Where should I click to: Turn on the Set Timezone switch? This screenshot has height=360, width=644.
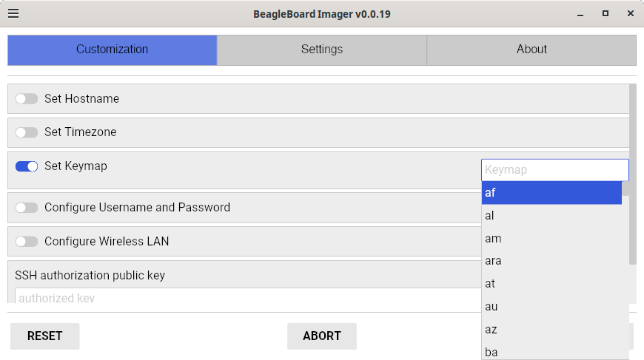(27, 132)
